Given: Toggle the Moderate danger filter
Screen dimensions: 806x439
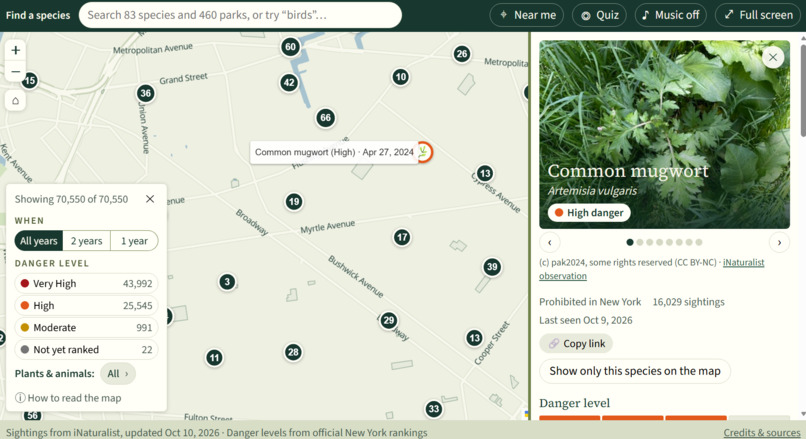Looking at the screenshot, I should (86, 328).
